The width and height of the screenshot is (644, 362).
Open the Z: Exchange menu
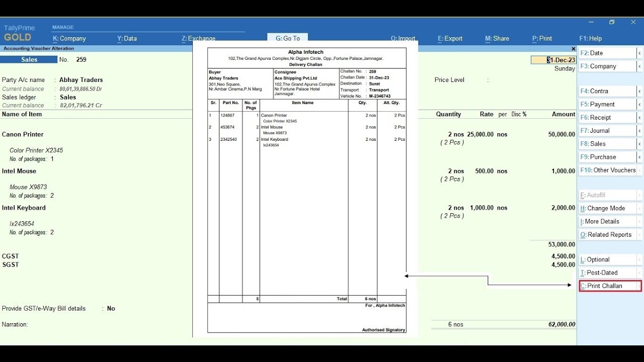(x=198, y=39)
